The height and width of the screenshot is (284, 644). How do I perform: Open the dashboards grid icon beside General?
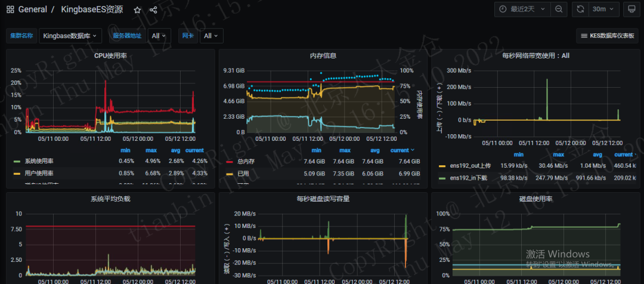10,10
